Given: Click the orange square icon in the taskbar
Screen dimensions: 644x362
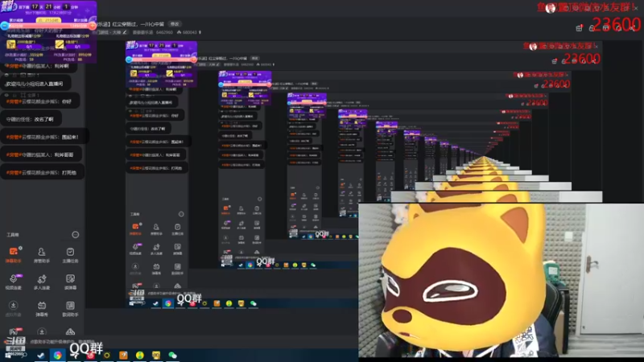Looking at the screenshot, I should pyautogui.click(x=123, y=356).
